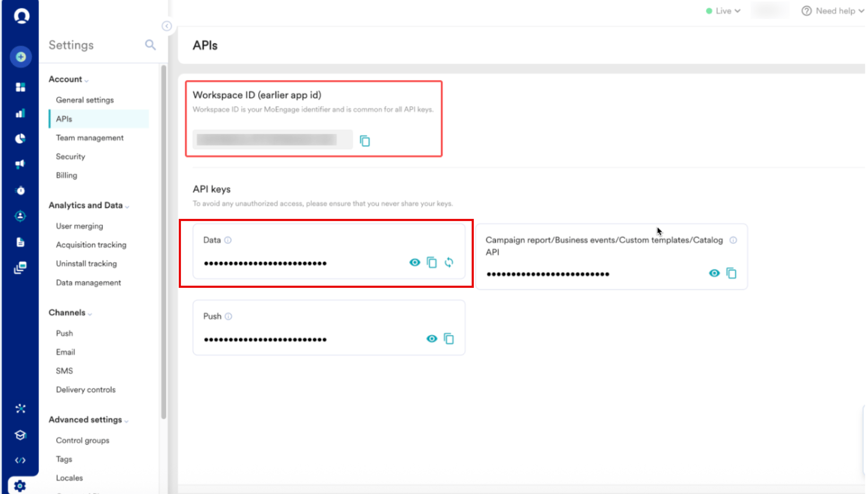Go to Uninstall tracking
The image size is (868, 494).
click(86, 263)
